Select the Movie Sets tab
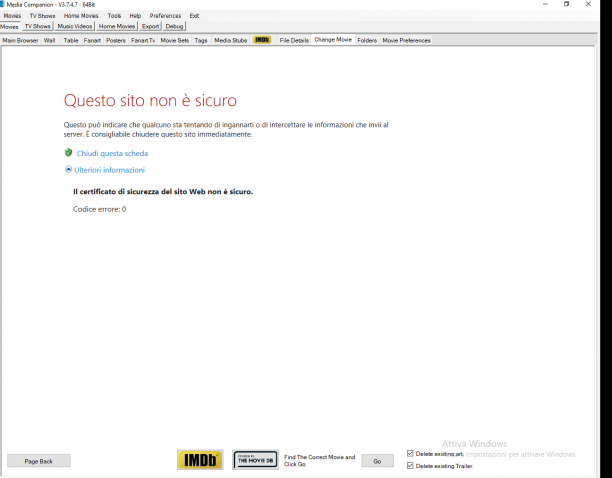The image size is (612, 478). 174,40
